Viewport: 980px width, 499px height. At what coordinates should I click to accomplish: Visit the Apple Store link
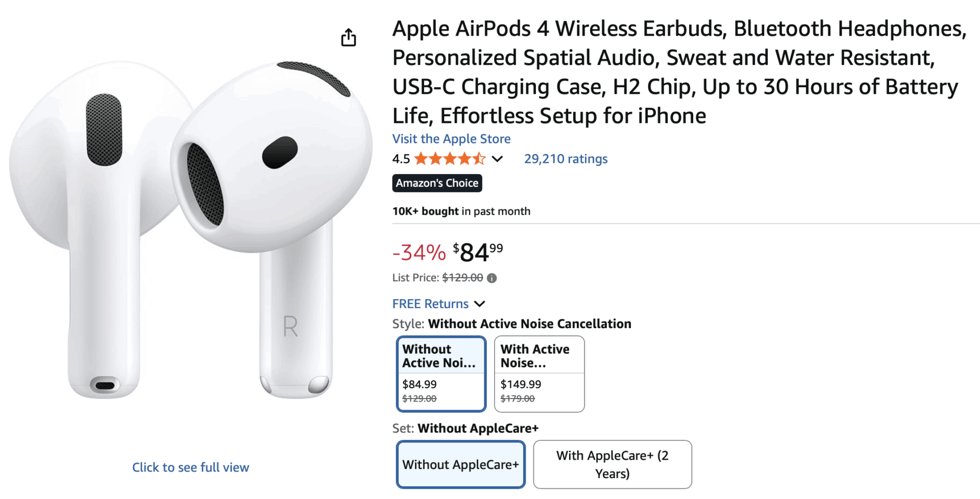pos(451,139)
